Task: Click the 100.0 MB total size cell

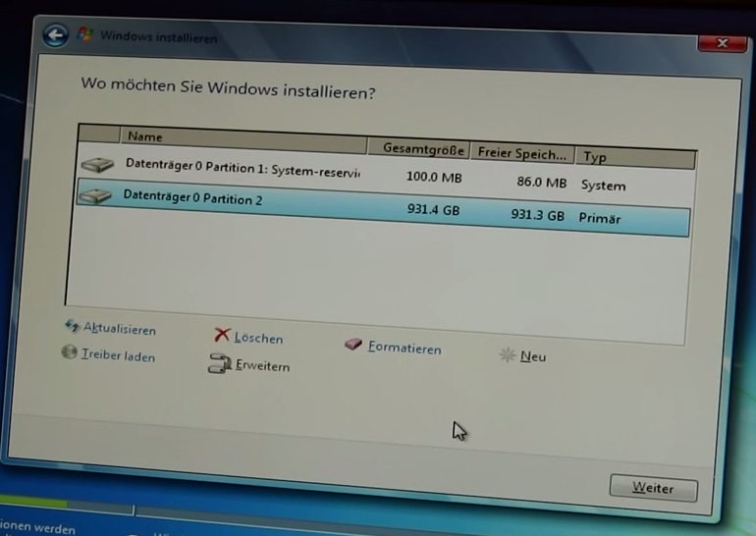Action: [x=434, y=177]
